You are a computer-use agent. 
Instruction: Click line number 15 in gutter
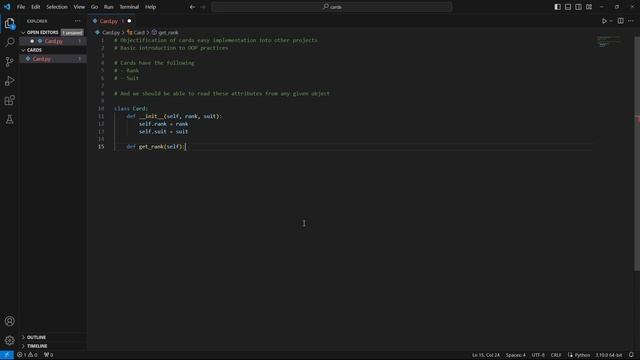click(x=101, y=147)
